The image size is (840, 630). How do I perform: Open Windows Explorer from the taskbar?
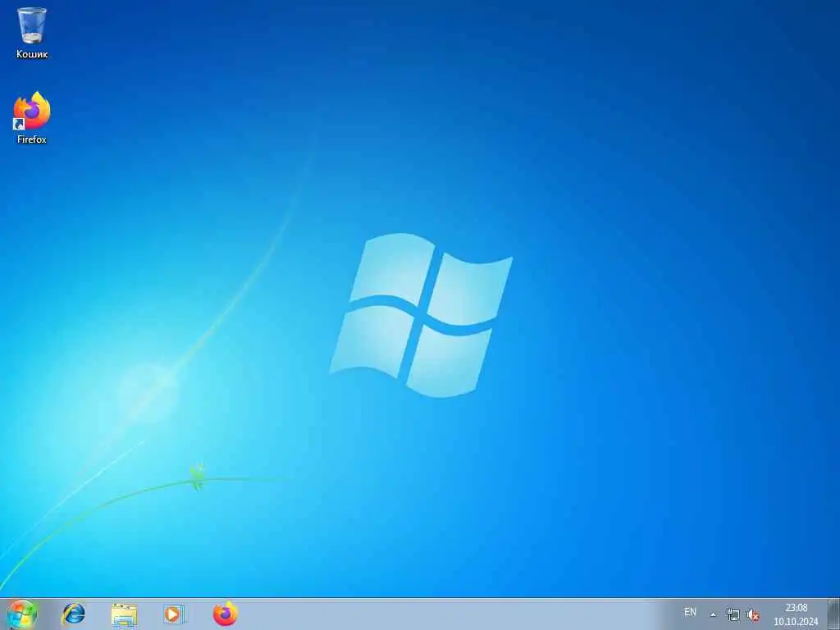[x=124, y=614]
